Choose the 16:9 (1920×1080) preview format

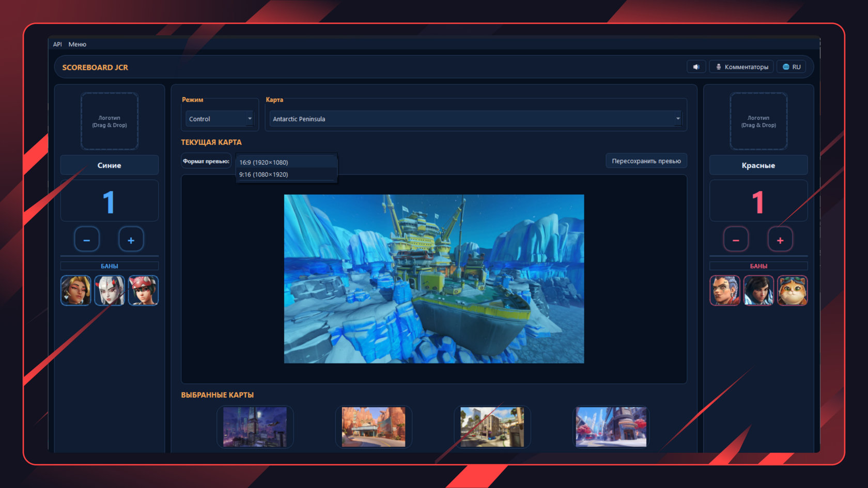[x=286, y=162]
